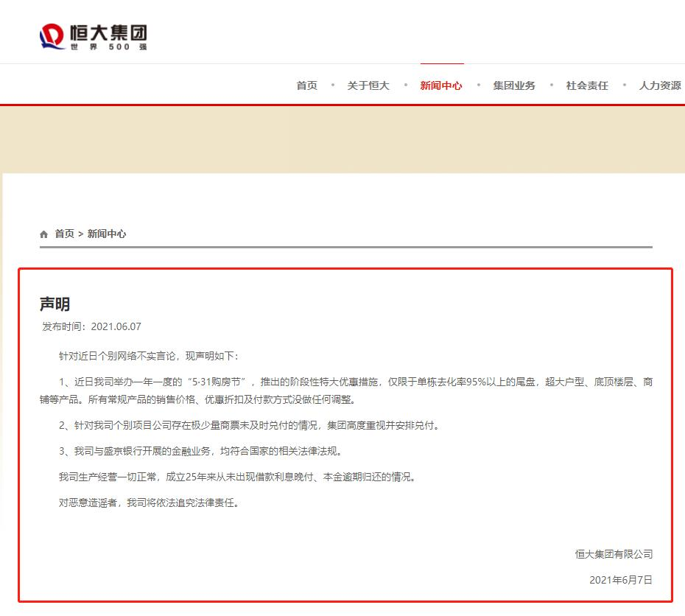This screenshot has width=685, height=616.
Task: Click the 世界500强 tagline under logo
Action: point(109,46)
